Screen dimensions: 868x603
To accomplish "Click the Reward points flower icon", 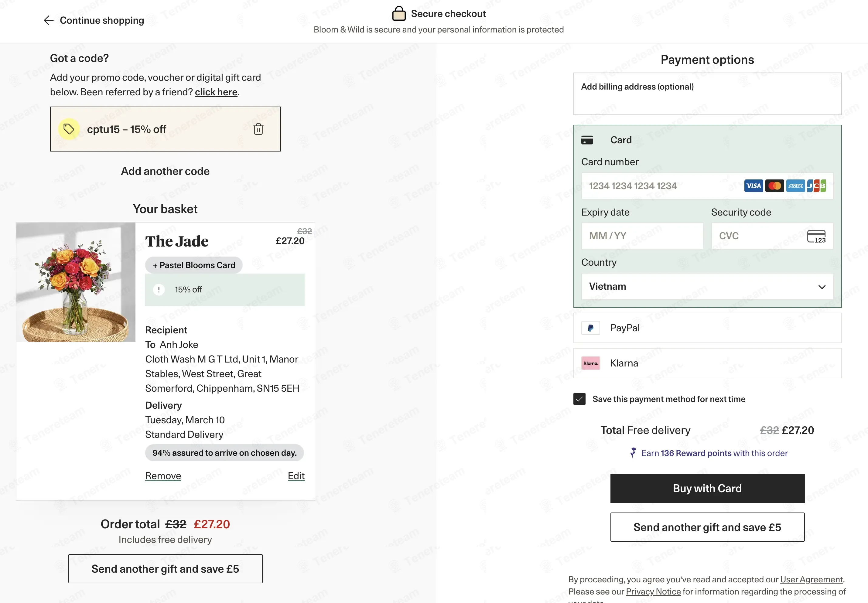I will [633, 453].
